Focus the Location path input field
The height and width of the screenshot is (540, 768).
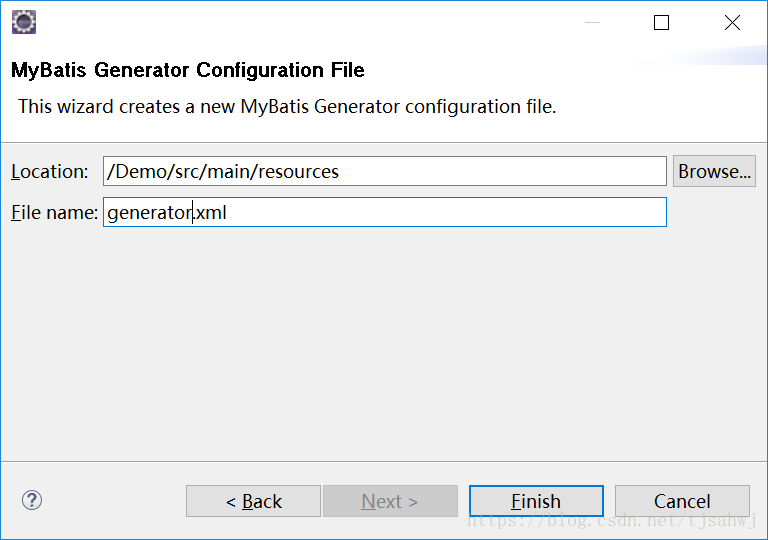point(384,171)
